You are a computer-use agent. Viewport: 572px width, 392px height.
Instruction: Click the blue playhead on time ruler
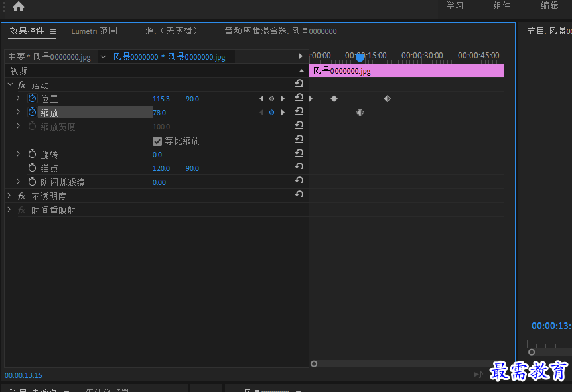[x=360, y=58]
